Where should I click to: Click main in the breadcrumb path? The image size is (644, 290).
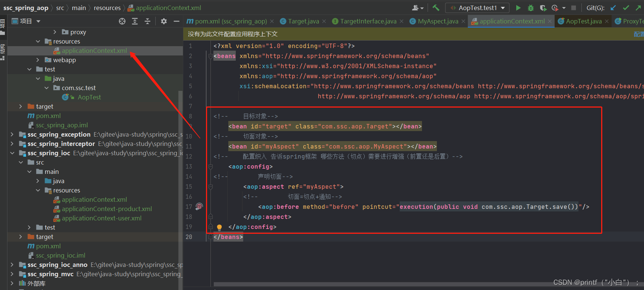click(79, 8)
